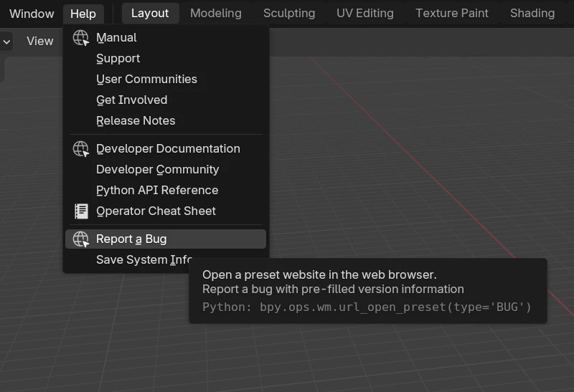The height and width of the screenshot is (392, 574).
Task: Open the Shading workspace tab
Action: [x=532, y=13]
